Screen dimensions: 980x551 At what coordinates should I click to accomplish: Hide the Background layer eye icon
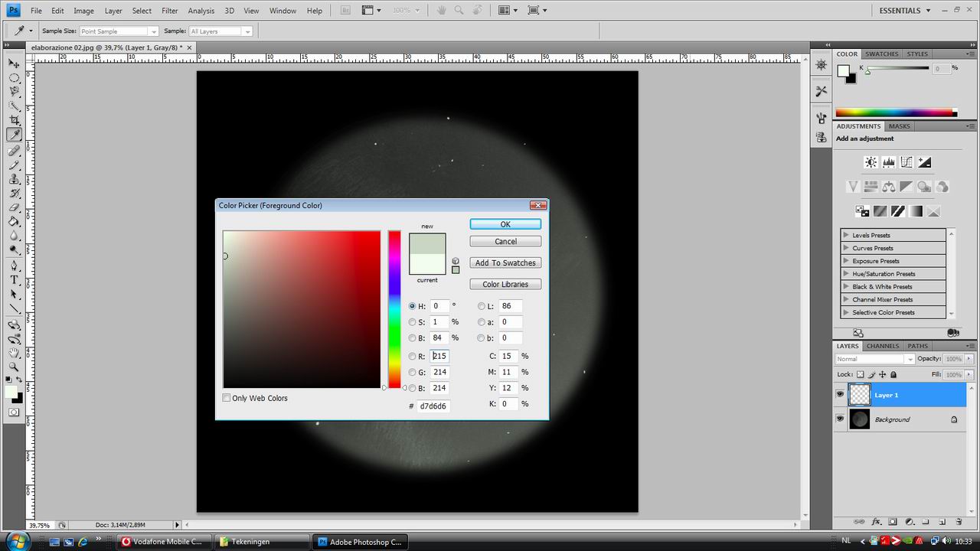click(840, 419)
